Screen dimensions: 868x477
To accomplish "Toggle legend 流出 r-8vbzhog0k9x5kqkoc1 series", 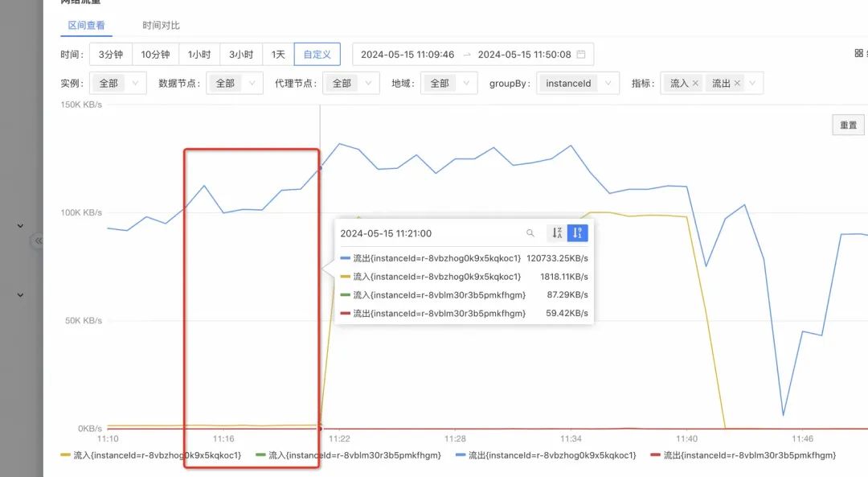I will pyautogui.click(x=546, y=455).
